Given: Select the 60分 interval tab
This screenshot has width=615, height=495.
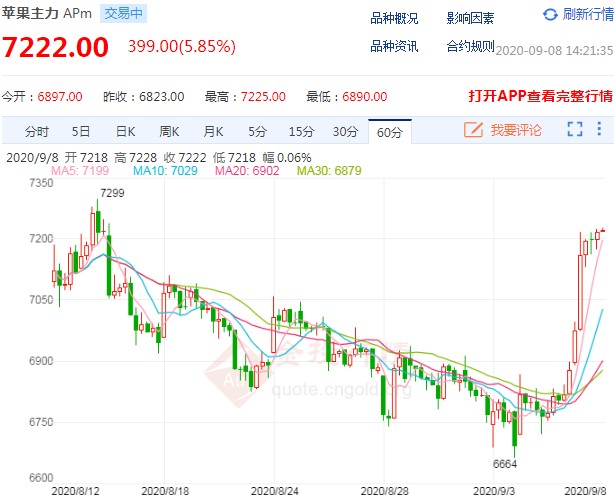Looking at the screenshot, I should 390,132.
